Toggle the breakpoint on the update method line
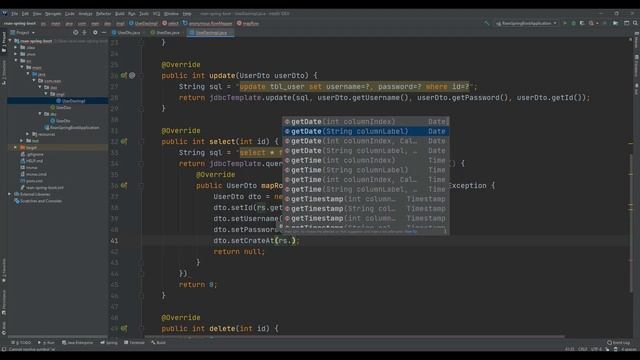Screen dimensions: 640x360 tap(132, 76)
